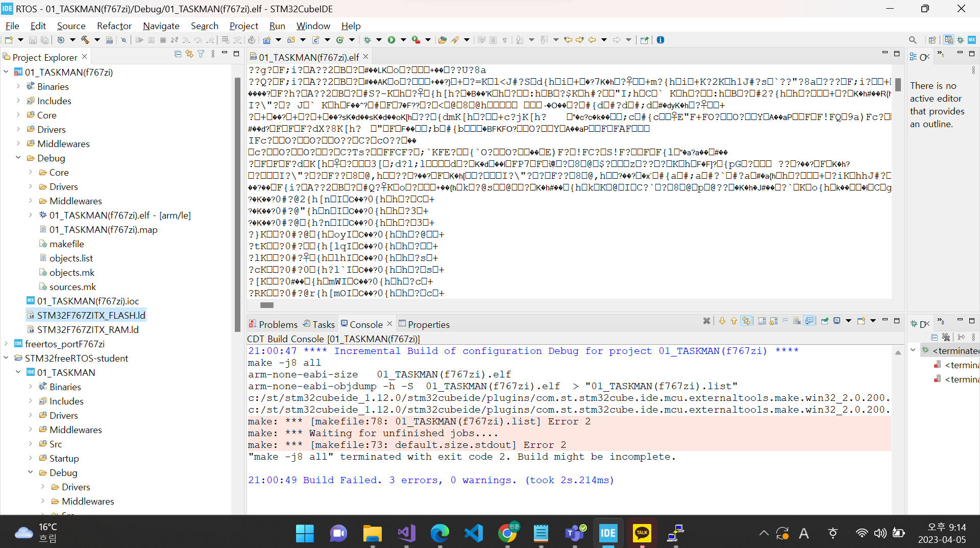Collapse the STM32freeRTOS-student node
980x548 pixels.
click(x=6, y=358)
